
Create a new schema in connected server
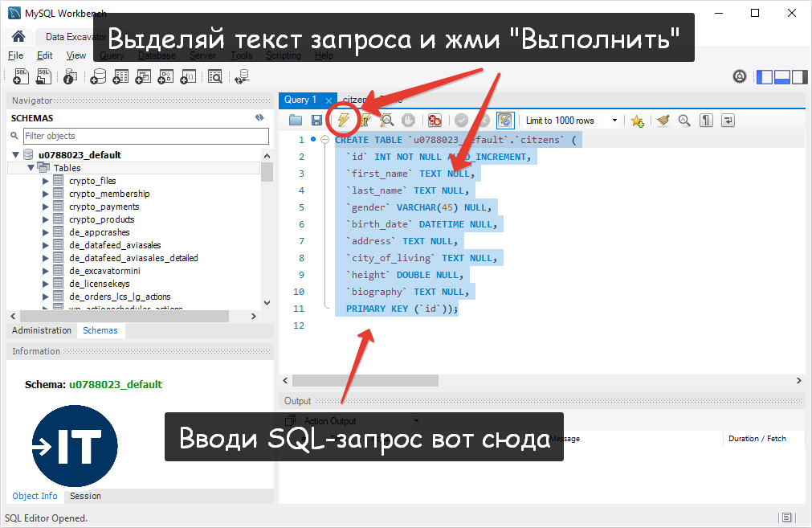(98, 76)
